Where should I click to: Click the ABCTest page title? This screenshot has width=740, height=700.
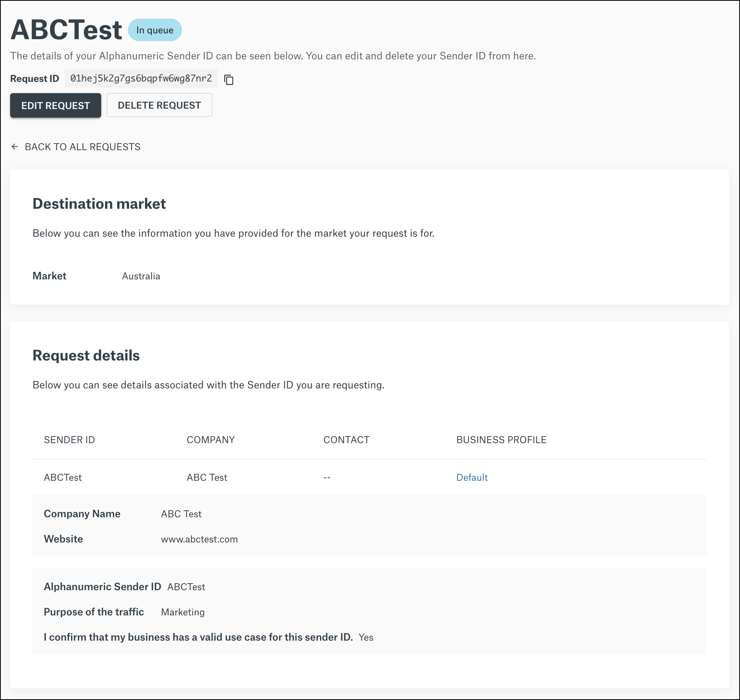tap(65, 29)
